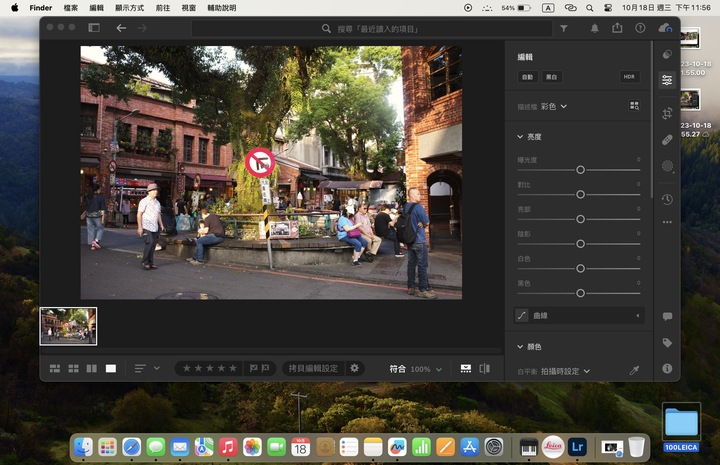Toggle show original before/after icon
This screenshot has height=465, width=720.
coord(484,369)
